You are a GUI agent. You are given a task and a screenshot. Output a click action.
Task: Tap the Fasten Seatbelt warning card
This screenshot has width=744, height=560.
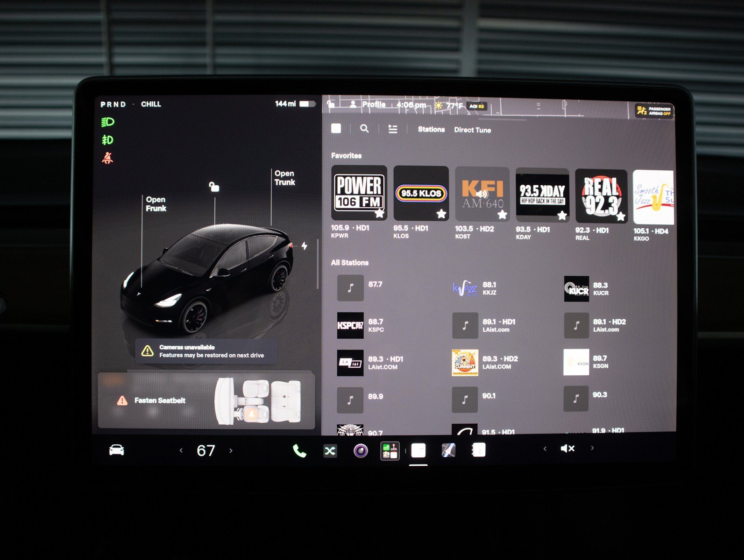click(x=206, y=400)
